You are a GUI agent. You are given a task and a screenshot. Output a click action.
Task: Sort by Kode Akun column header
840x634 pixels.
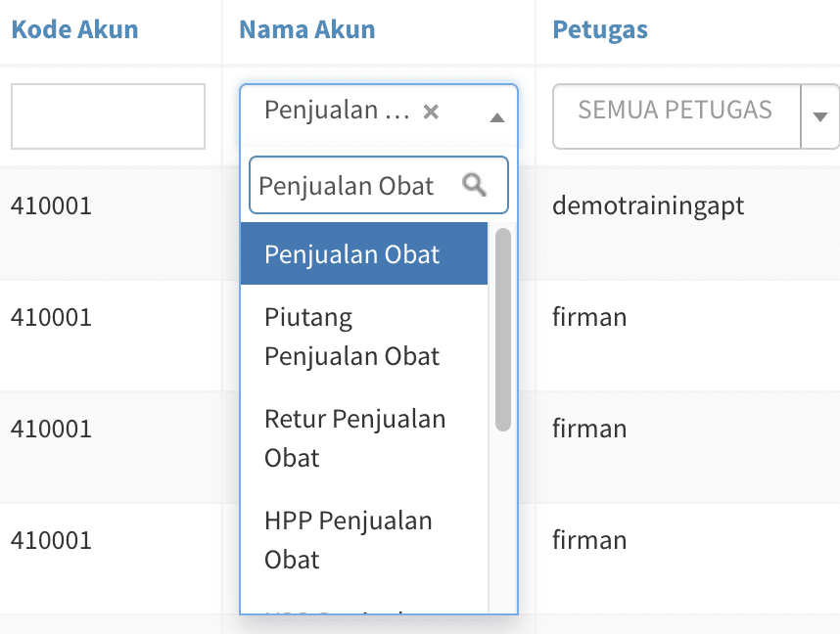tap(75, 29)
